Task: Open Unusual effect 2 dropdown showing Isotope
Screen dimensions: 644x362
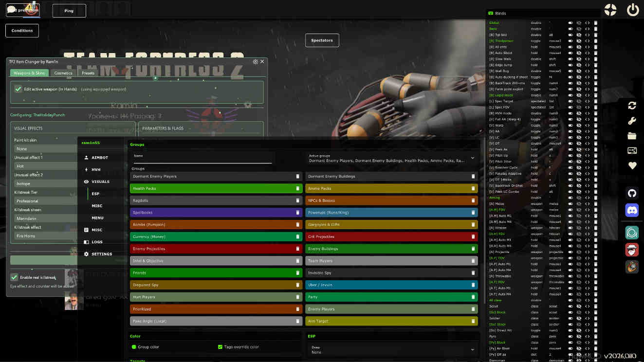Action: pos(45,183)
